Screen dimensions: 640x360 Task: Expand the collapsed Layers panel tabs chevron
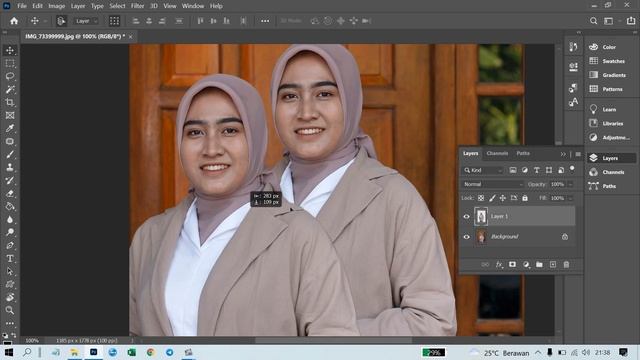(563, 154)
